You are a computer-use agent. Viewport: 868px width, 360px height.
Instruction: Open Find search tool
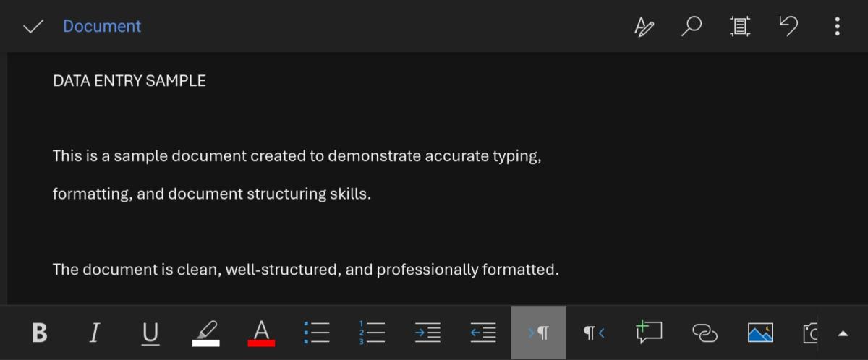[x=692, y=27]
